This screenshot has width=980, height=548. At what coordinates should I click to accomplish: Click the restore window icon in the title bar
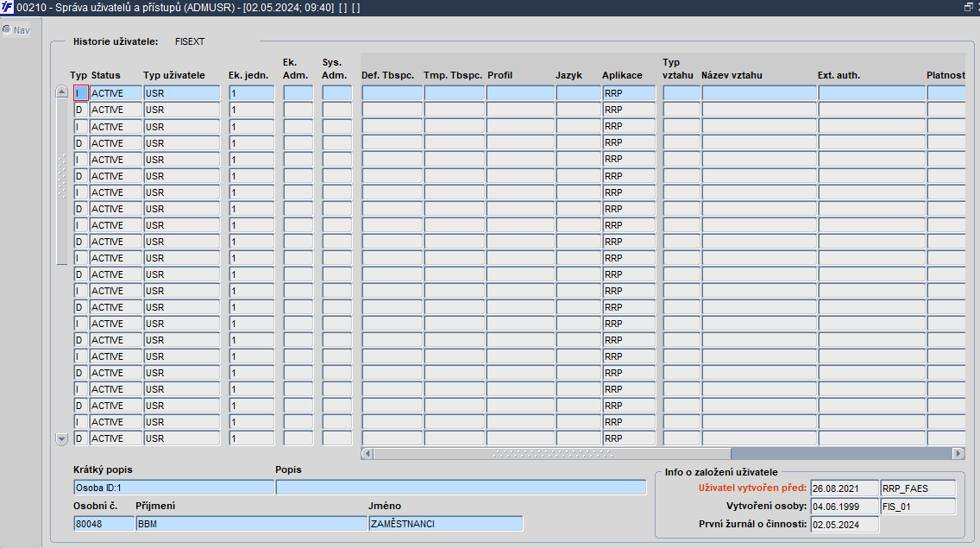point(969,7)
